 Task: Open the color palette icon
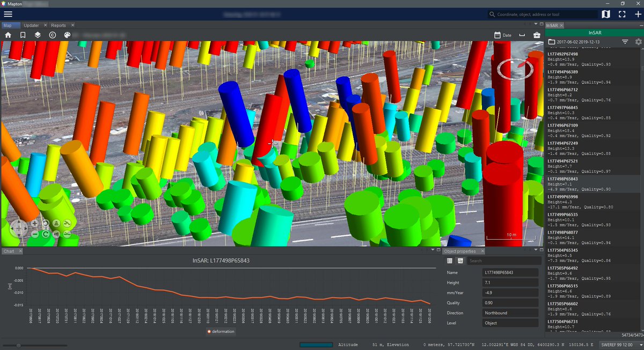pos(67,35)
